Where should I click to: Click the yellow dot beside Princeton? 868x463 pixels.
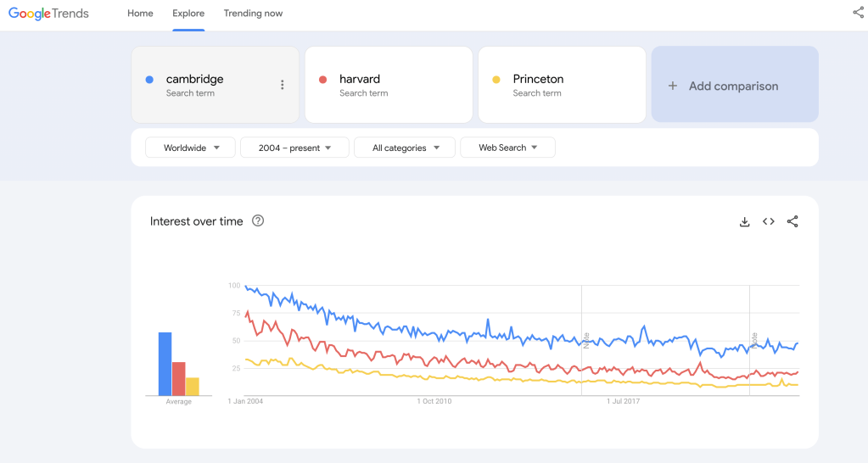pyautogui.click(x=496, y=80)
